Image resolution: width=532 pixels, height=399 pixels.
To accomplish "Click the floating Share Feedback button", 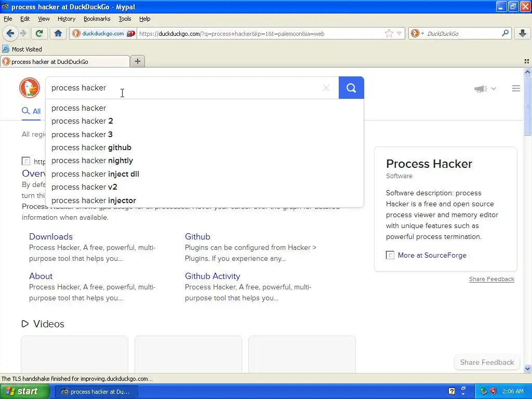I will 487,362.
